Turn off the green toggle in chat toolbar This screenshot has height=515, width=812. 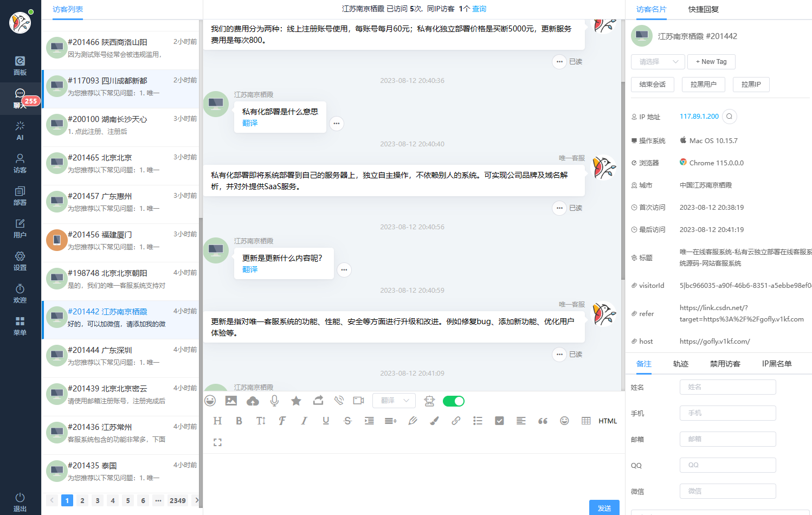(454, 401)
